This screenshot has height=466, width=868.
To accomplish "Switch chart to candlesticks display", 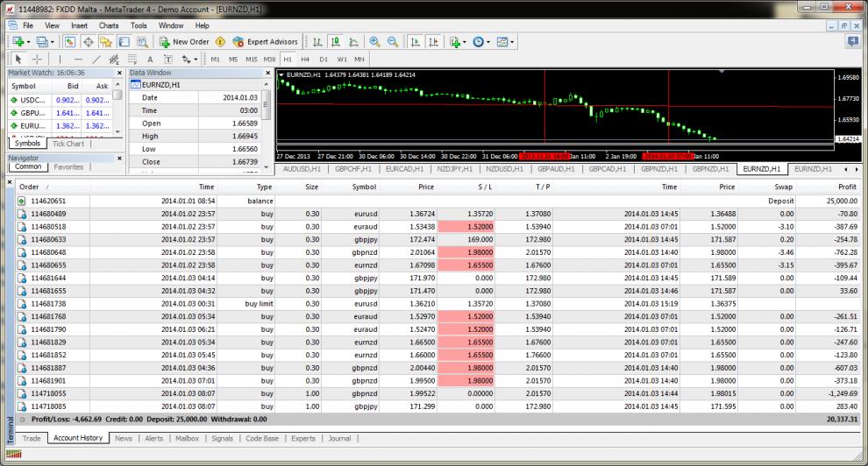I will [335, 41].
